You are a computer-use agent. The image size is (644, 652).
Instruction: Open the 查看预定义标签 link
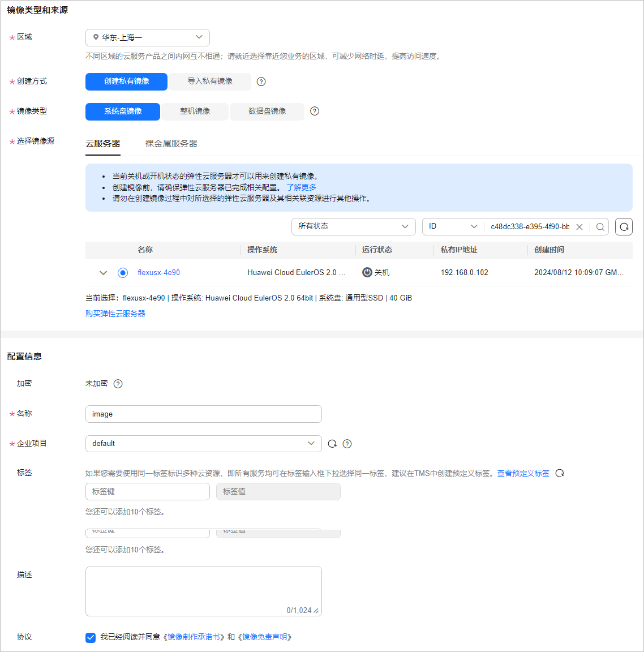click(x=523, y=473)
